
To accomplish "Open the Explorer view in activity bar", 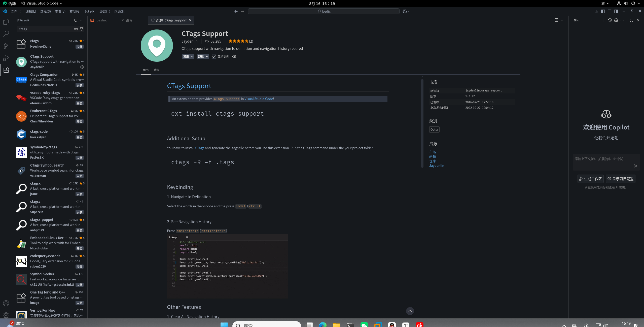I will (6, 22).
